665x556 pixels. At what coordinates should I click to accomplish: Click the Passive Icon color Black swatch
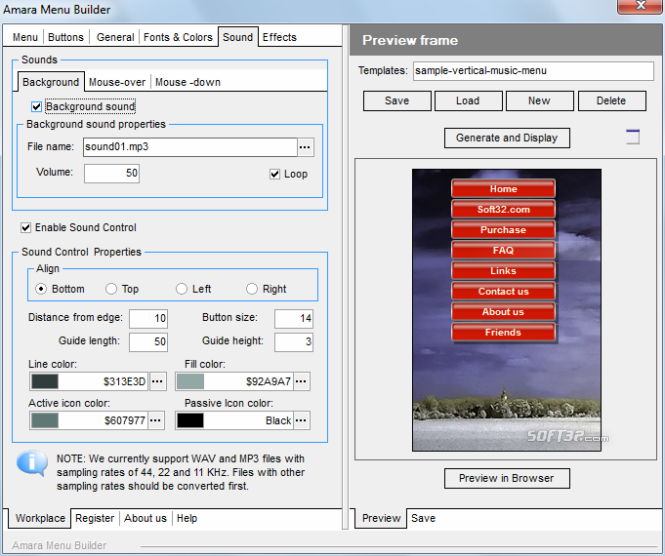[190, 420]
